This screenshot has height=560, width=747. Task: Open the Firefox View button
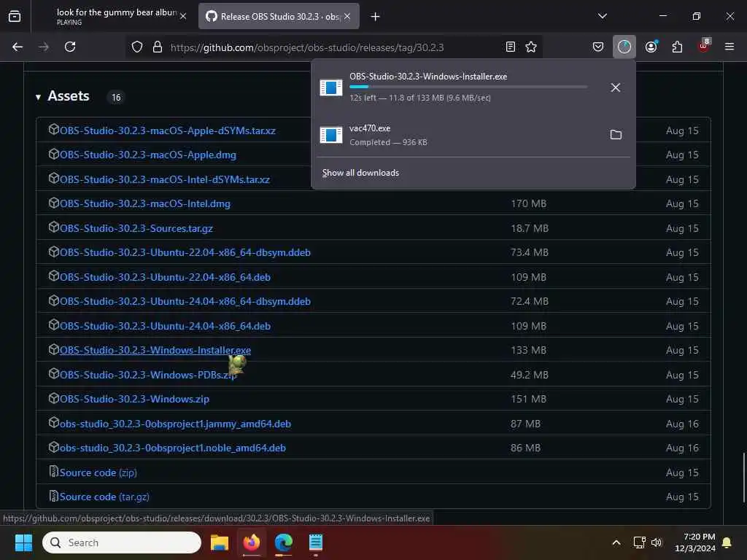click(15, 17)
